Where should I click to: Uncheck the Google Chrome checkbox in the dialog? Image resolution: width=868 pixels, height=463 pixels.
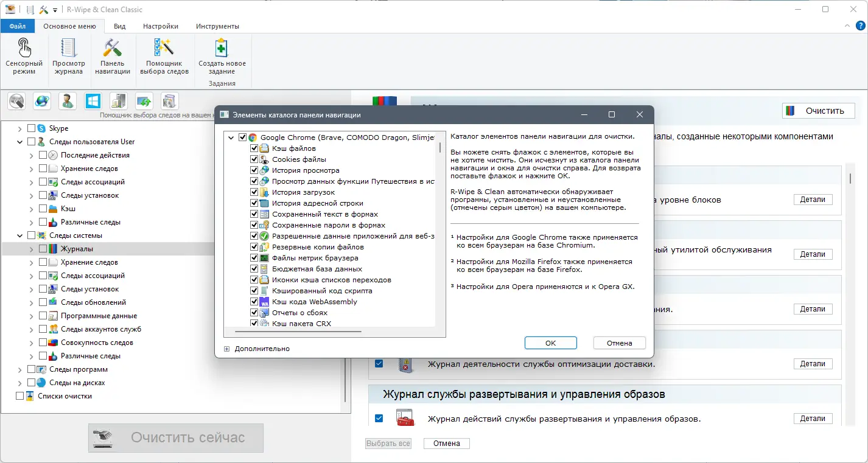coord(243,138)
